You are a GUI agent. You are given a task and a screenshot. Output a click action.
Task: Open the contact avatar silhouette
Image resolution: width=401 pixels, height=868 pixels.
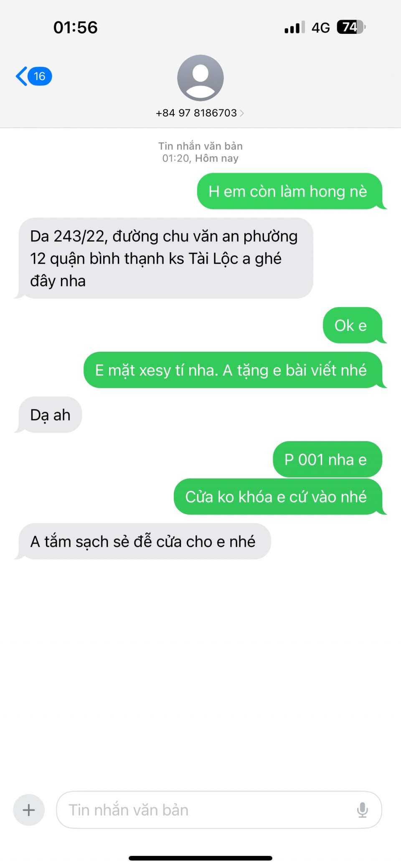point(200,78)
